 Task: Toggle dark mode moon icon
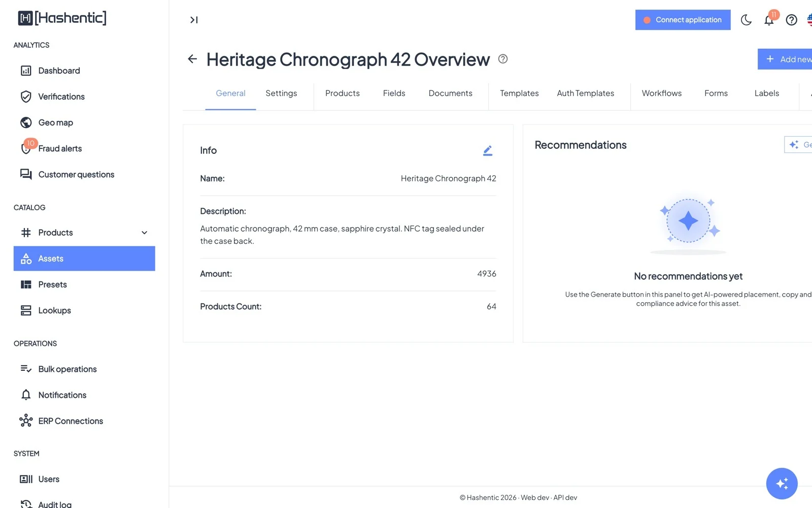point(746,20)
